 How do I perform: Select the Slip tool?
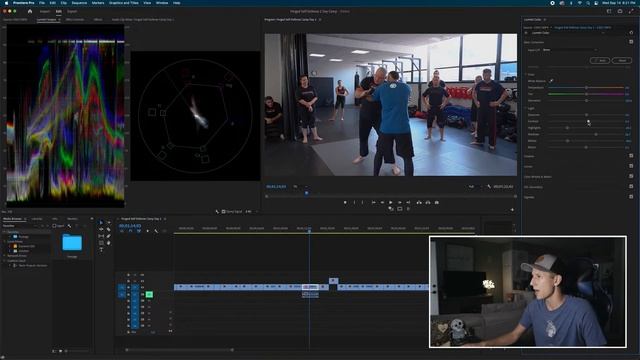(x=101, y=236)
